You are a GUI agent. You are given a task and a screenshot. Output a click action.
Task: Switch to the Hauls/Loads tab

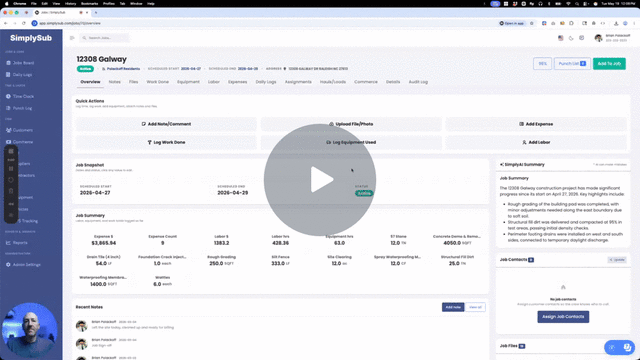coord(333,82)
